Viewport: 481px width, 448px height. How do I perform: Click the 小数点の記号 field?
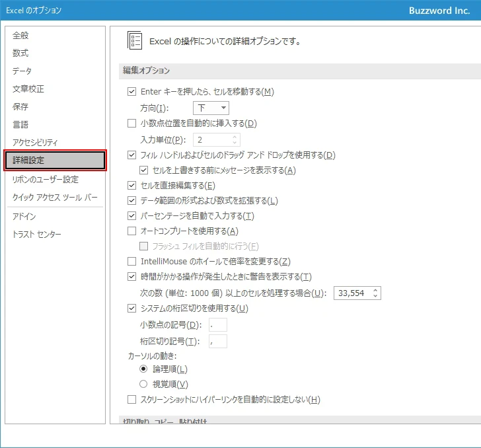coord(218,324)
